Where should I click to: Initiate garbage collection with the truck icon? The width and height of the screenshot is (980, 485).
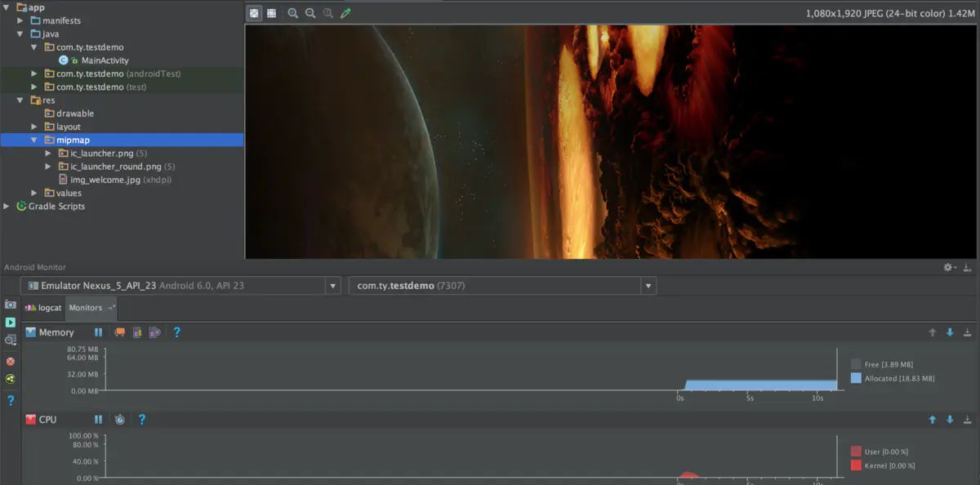pos(120,332)
